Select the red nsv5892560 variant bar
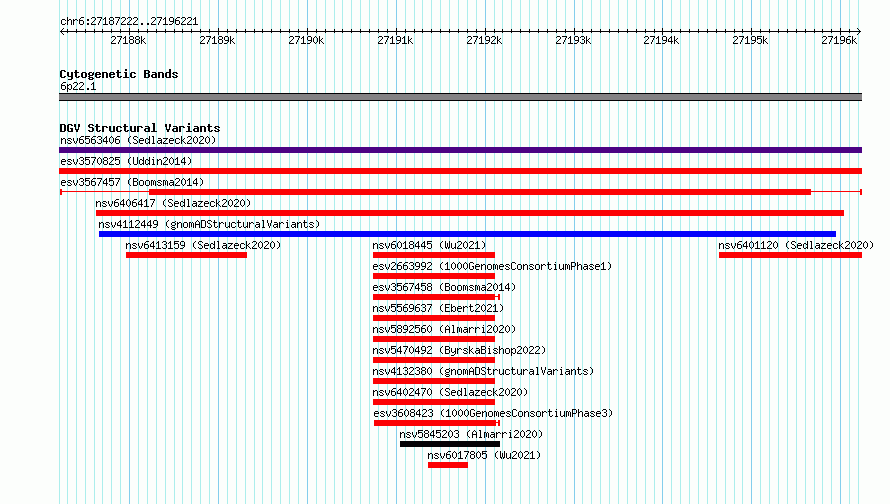890x504 pixels. pos(434,339)
